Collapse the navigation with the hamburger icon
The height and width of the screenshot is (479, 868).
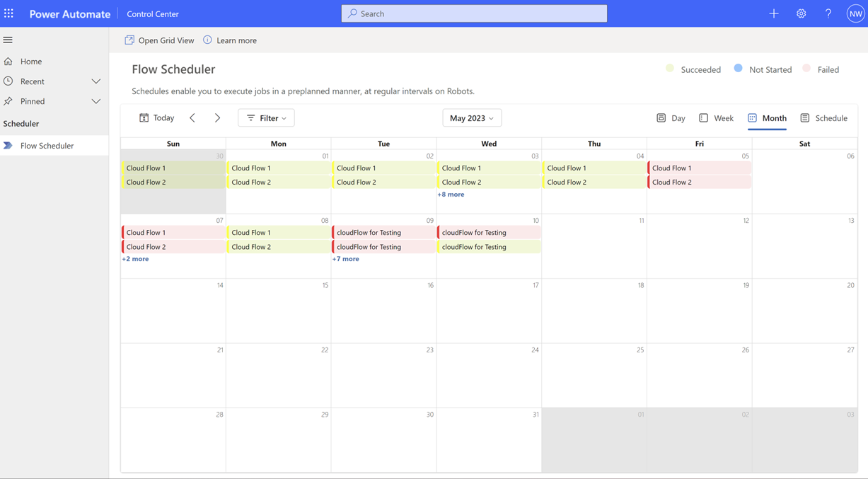tap(8, 40)
